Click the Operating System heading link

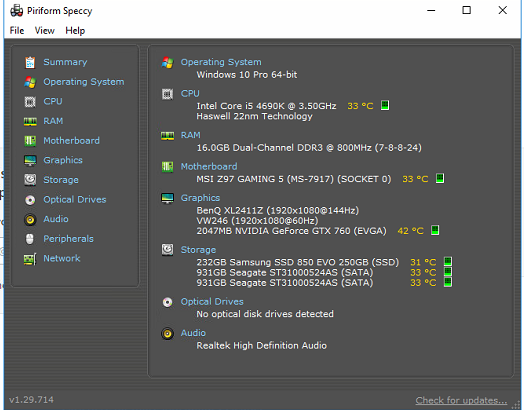click(x=221, y=62)
